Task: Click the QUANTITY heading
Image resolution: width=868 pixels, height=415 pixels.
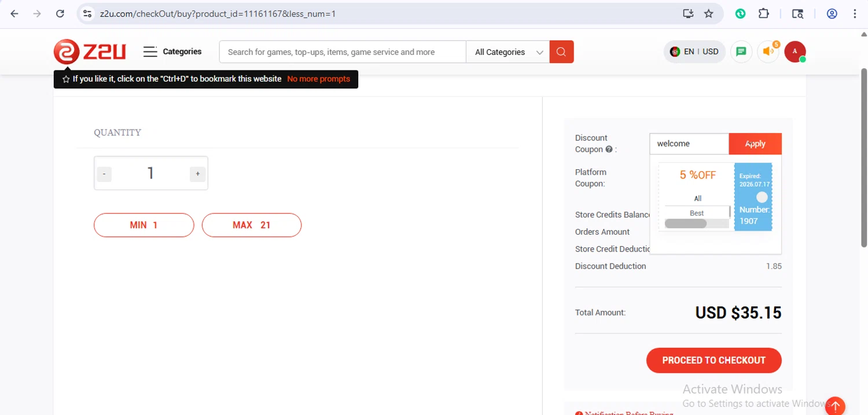Action: click(117, 132)
